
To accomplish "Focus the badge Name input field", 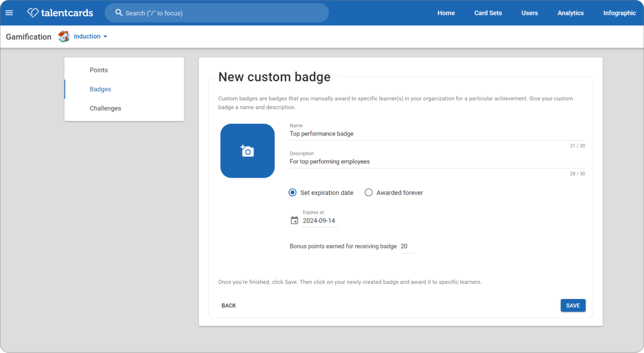I will 437,134.
